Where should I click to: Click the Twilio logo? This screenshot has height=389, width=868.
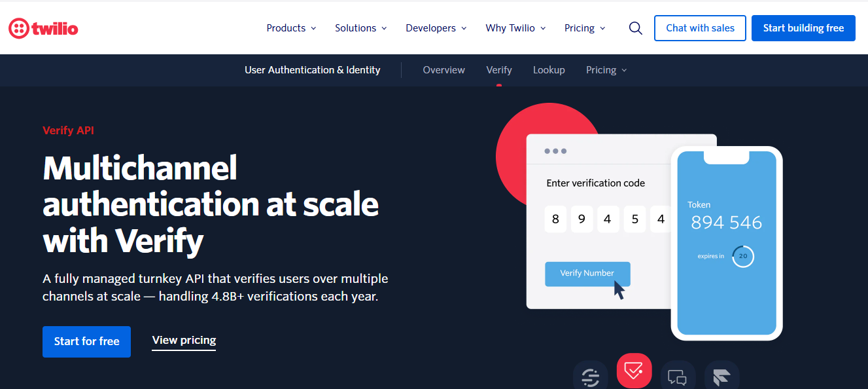(43, 28)
